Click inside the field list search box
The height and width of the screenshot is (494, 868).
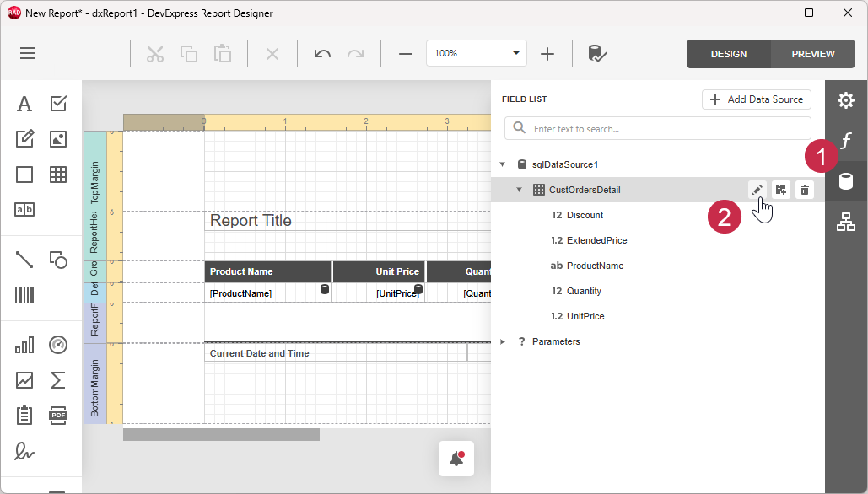coord(657,128)
